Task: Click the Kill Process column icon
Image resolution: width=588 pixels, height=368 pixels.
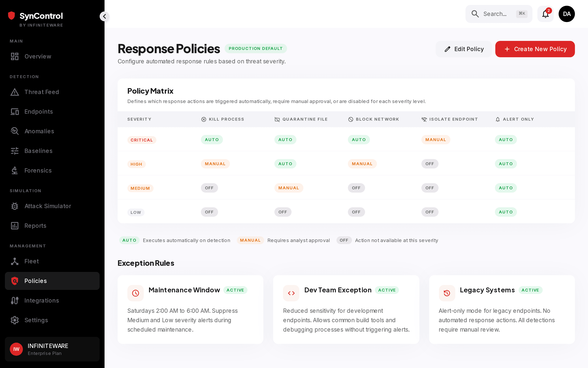Action: [x=204, y=119]
